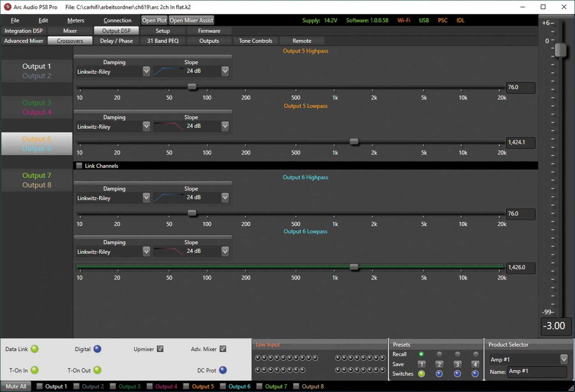
Task: Open the Meters menu
Action: [76, 20]
